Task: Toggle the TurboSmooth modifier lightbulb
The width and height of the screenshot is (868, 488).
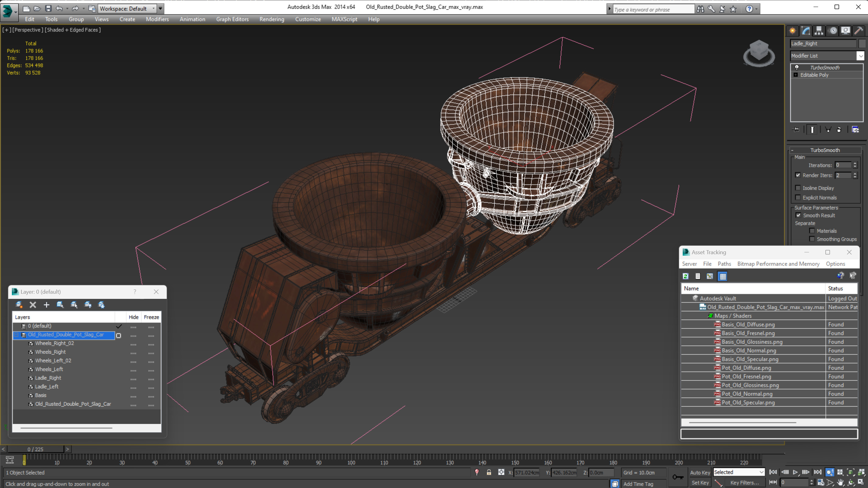Action: pyautogui.click(x=797, y=67)
